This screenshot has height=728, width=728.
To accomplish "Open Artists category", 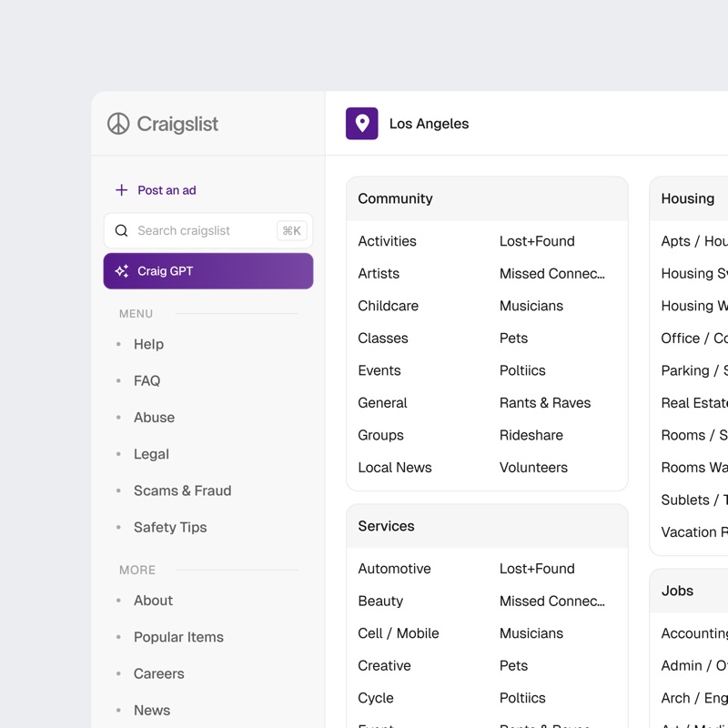I will [379, 274].
